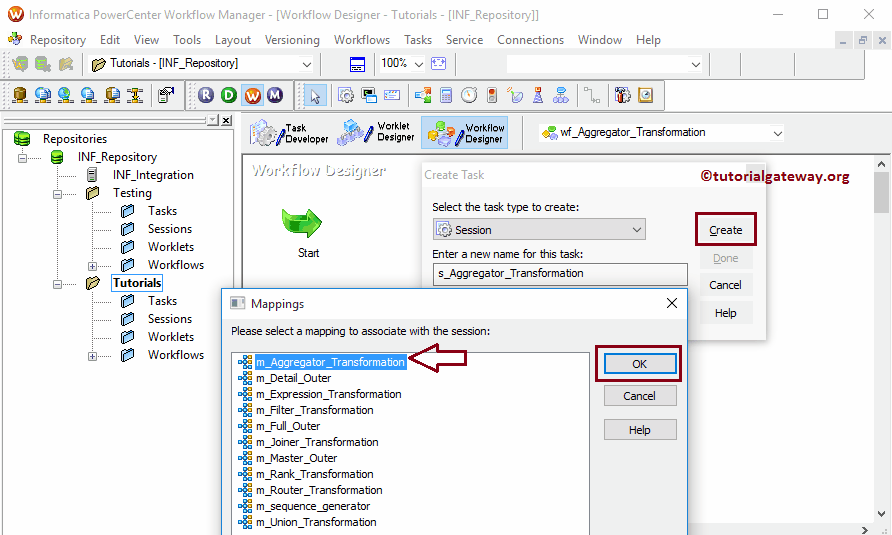Image resolution: width=892 pixels, height=535 pixels.
Task: Click the Assignment task calculator icon
Action: pyautogui.click(x=447, y=96)
